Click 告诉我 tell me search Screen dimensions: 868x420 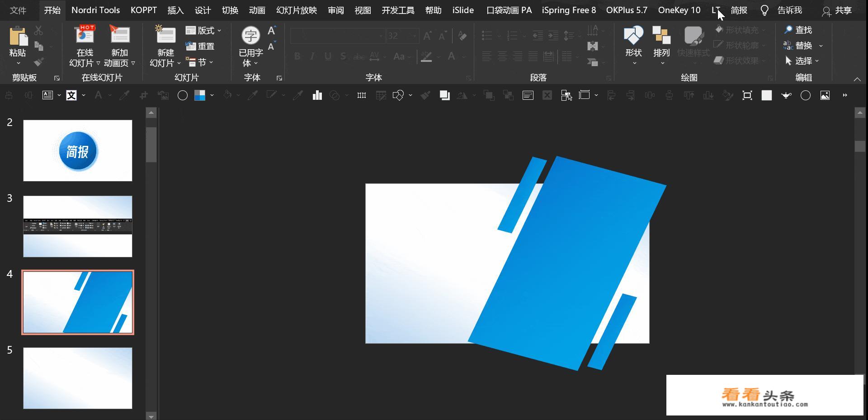tap(789, 10)
